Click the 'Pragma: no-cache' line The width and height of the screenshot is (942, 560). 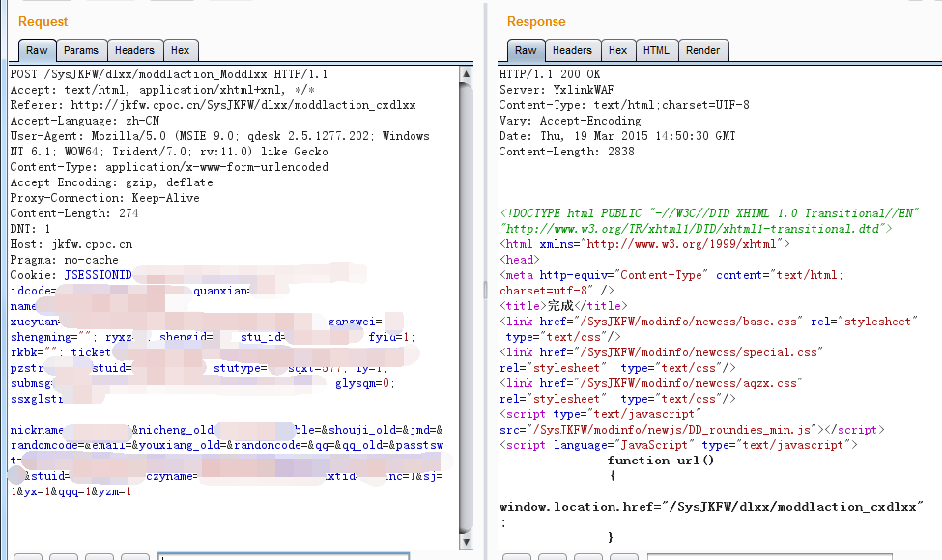(65, 260)
